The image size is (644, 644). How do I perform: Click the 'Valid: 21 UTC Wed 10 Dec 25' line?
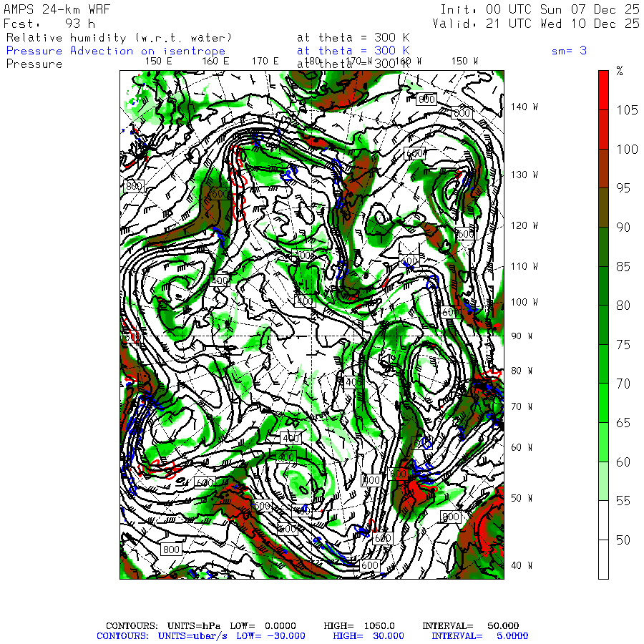(x=535, y=24)
